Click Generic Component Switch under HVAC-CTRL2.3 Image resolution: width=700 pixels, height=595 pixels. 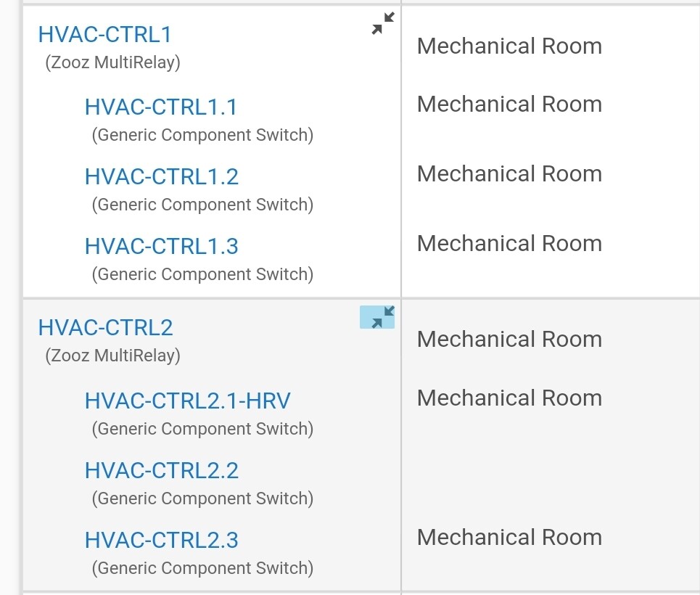(x=202, y=568)
